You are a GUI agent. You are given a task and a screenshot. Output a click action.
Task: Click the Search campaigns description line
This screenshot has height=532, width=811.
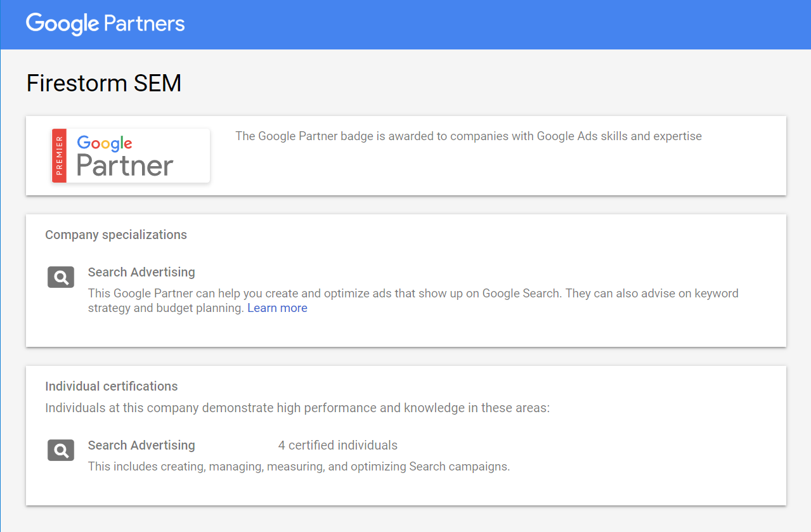(299, 467)
